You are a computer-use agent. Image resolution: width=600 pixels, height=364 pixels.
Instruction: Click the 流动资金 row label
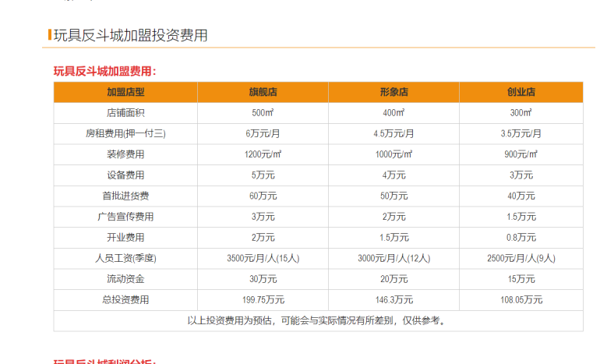click(x=125, y=279)
